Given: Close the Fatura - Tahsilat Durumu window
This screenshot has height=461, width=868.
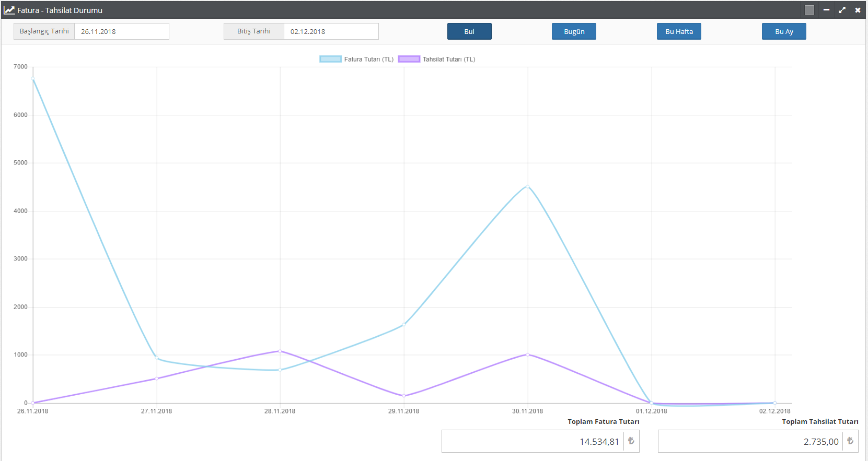Looking at the screenshot, I should 858,10.
